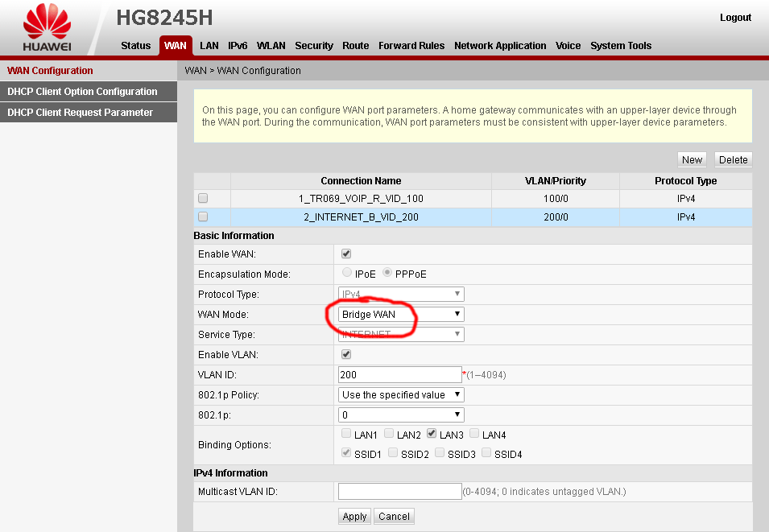Open the 802.1p Policy dropdown
Viewport: 769px width, 532px height.
[x=401, y=394]
